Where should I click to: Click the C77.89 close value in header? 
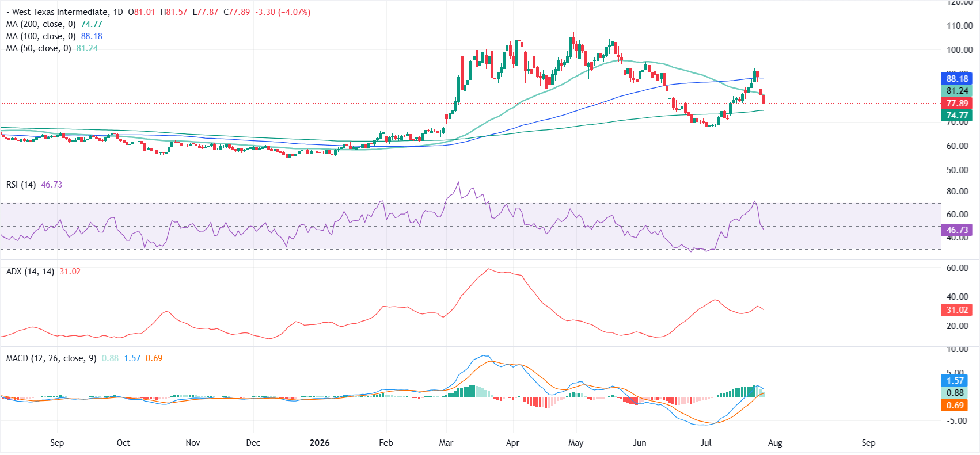[x=237, y=12]
